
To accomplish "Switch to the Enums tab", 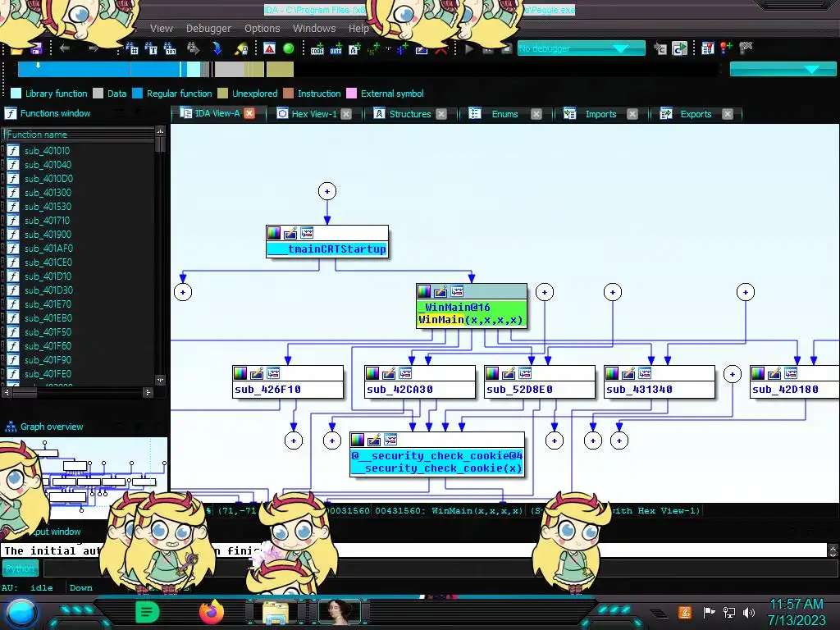I will coord(504,114).
